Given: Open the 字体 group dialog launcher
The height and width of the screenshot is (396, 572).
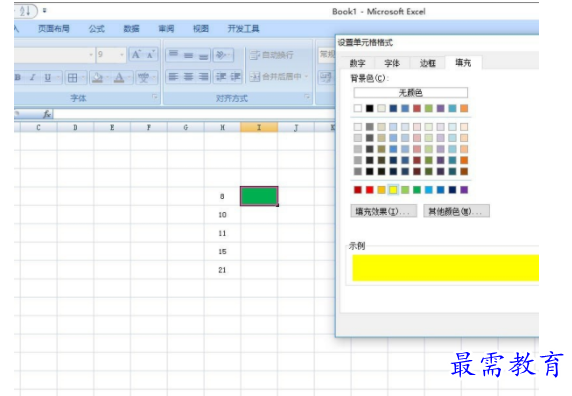Looking at the screenshot, I should pyautogui.click(x=155, y=97).
